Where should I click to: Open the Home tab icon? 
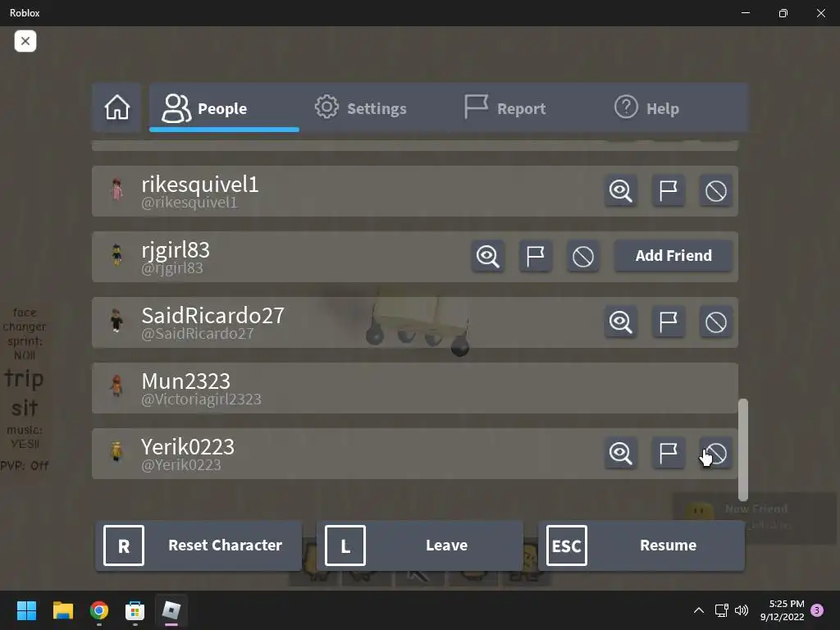(x=116, y=107)
